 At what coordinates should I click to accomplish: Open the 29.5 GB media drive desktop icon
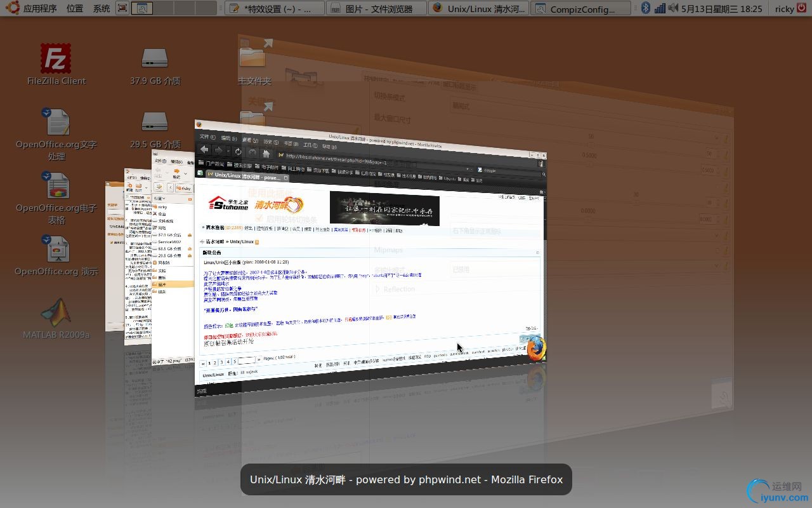click(155, 129)
